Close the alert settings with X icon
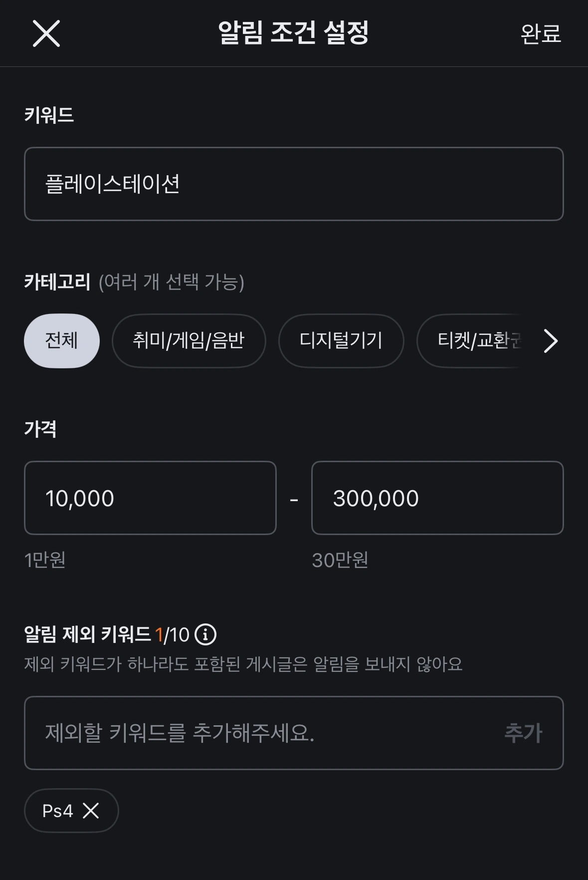This screenshot has height=880, width=588. tap(46, 33)
